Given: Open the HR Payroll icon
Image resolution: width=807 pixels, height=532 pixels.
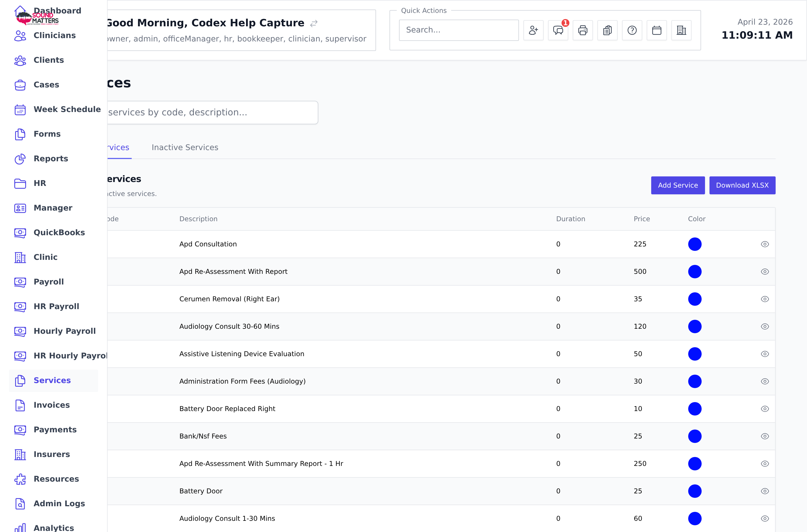Looking at the screenshot, I should pyautogui.click(x=20, y=307).
